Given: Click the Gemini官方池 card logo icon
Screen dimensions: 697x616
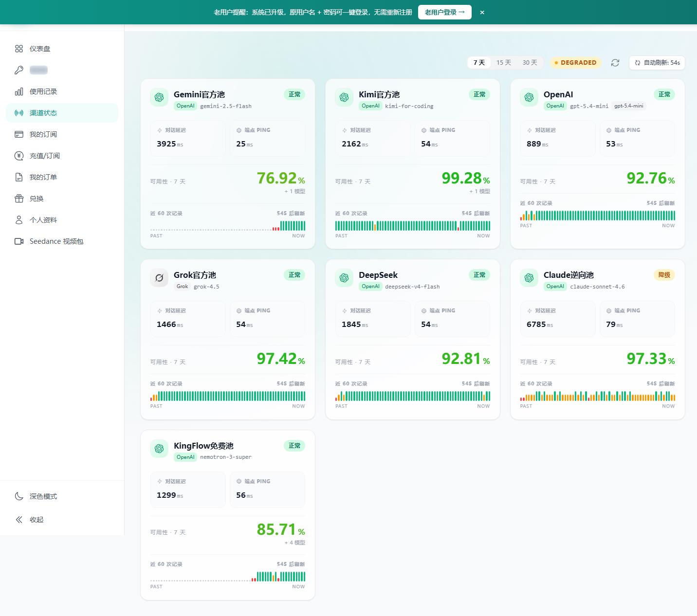Looking at the screenshot, I should 159,97.
